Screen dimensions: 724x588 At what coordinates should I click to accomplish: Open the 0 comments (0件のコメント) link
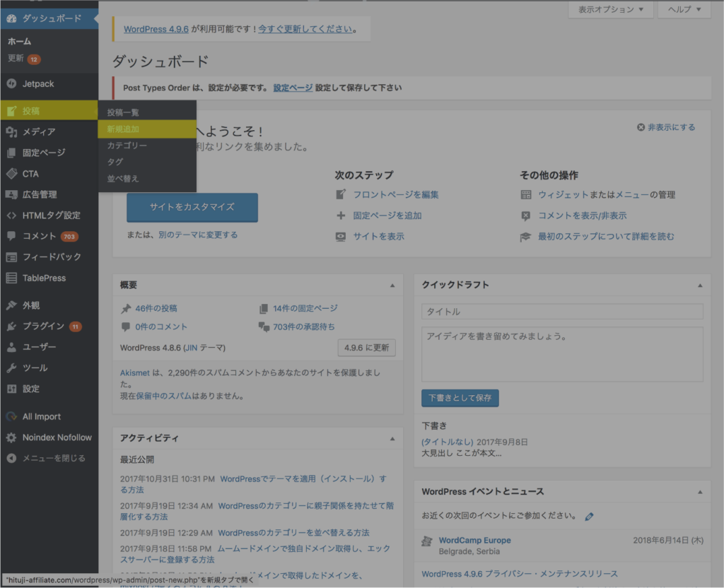point(161,327)
